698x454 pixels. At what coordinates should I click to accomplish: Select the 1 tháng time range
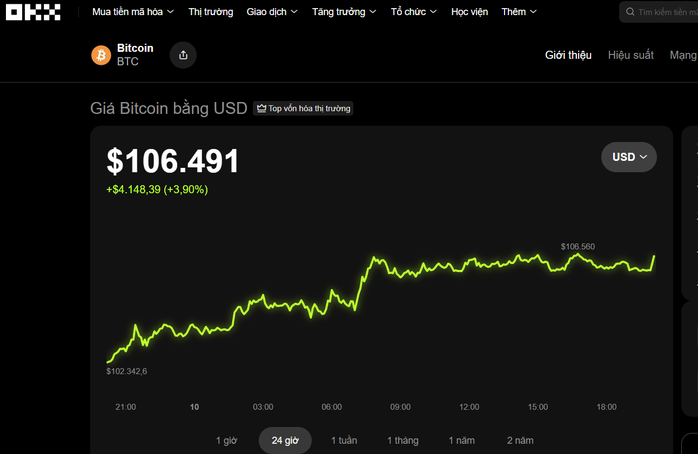[x=403, y=440]
